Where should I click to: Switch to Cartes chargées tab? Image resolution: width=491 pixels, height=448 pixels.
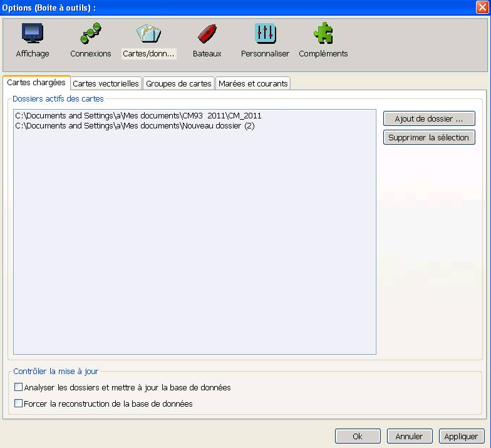click(x=36, y=83)
